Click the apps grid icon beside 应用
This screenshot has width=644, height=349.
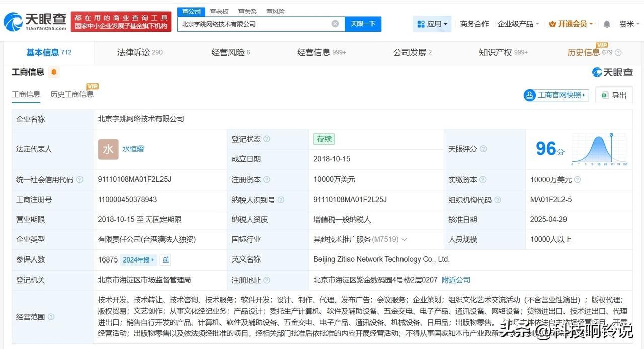[x=421, y=24]
